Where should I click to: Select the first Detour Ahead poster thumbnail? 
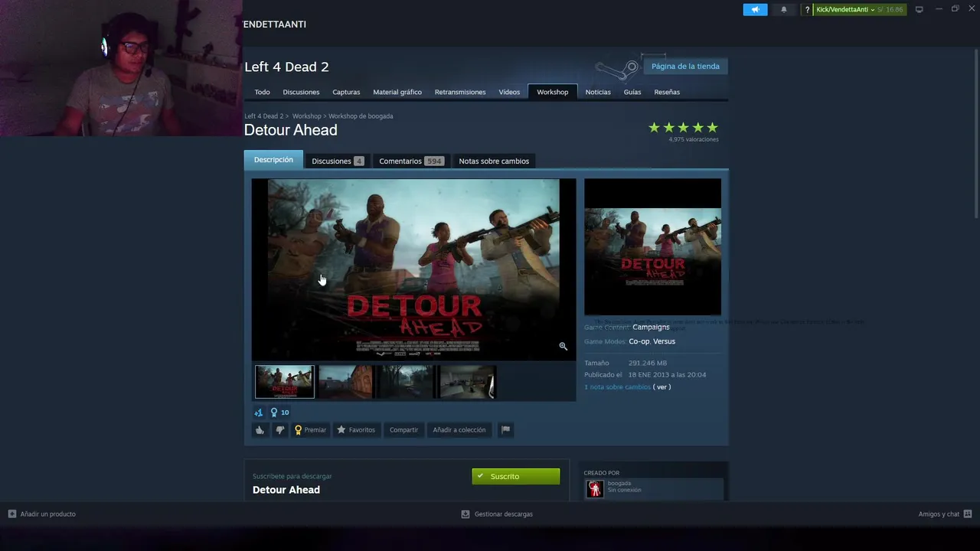pos(285,382)
